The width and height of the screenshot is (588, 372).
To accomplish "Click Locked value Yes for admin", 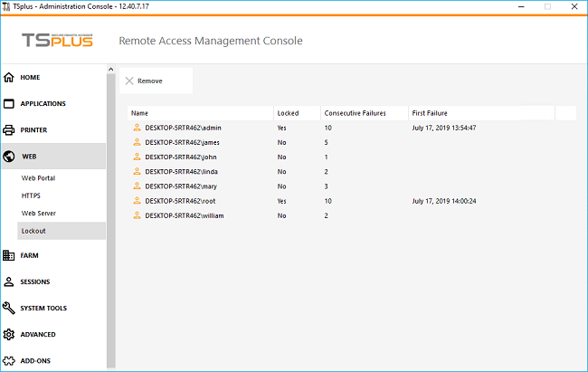I will [281, 128].
